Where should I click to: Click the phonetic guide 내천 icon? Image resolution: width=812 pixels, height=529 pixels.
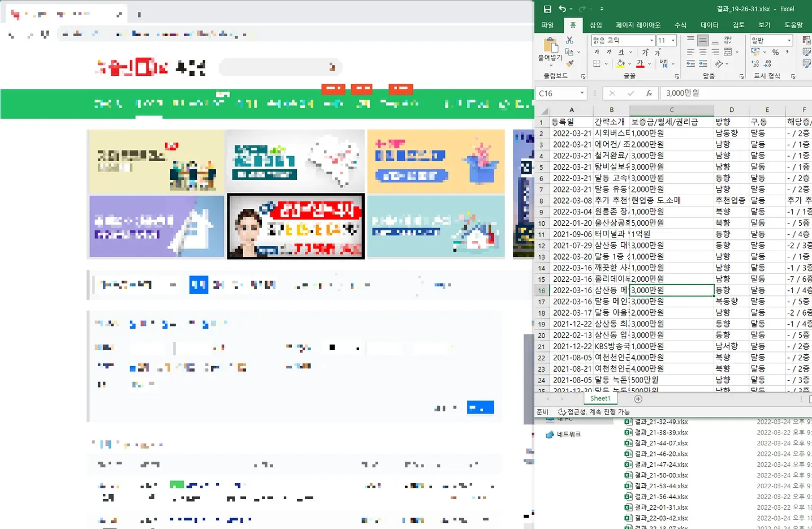(x=664, y=64)
